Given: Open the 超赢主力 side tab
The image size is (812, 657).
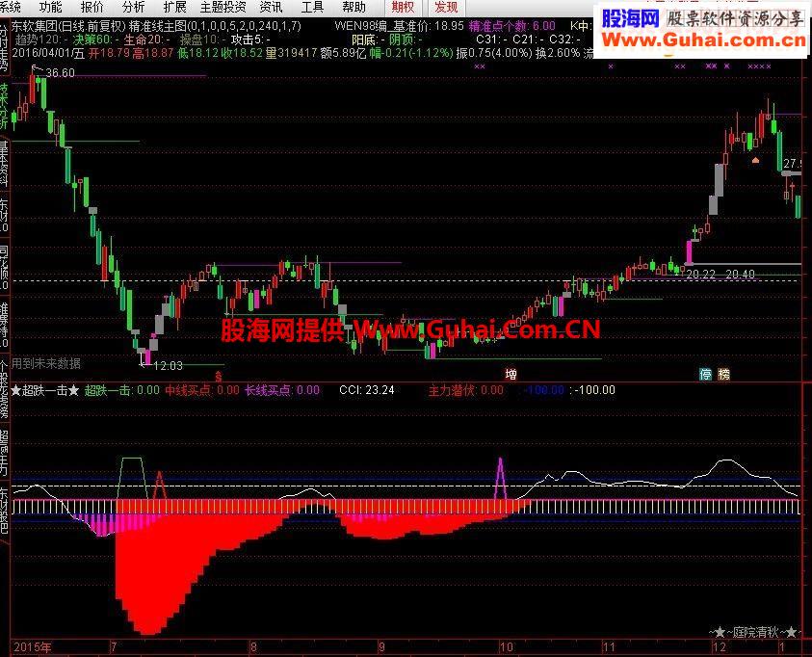Looking at the screenshot, I should coord(4,452).
